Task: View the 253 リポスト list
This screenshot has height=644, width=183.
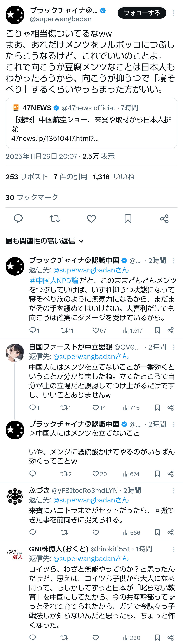Action: click(27, 177)
